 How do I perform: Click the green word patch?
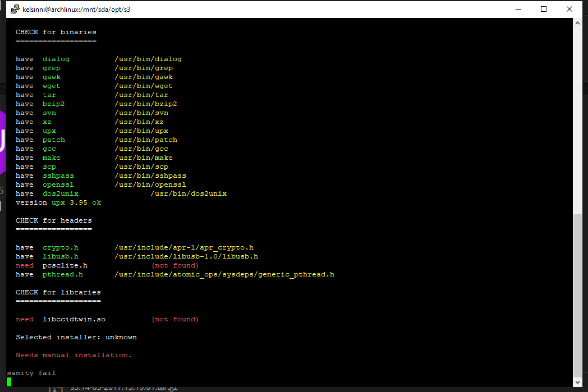click(x=54, y=140)
